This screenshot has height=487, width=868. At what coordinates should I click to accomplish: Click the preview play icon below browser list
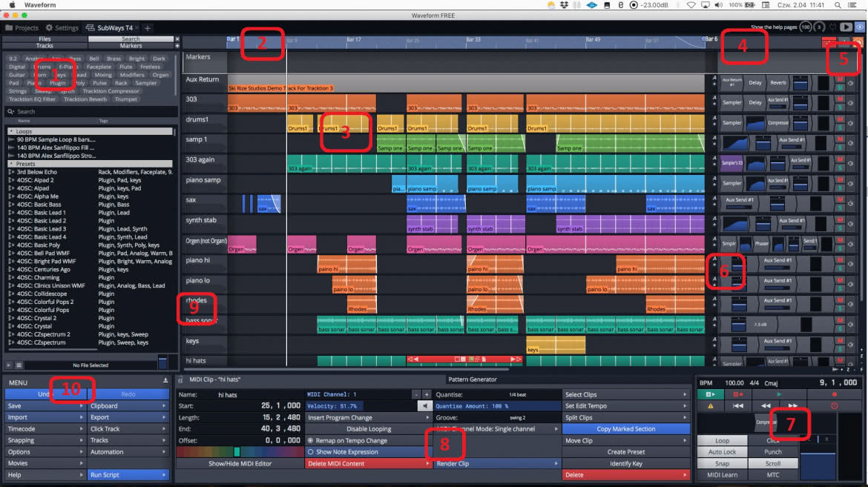coord(8,365)
